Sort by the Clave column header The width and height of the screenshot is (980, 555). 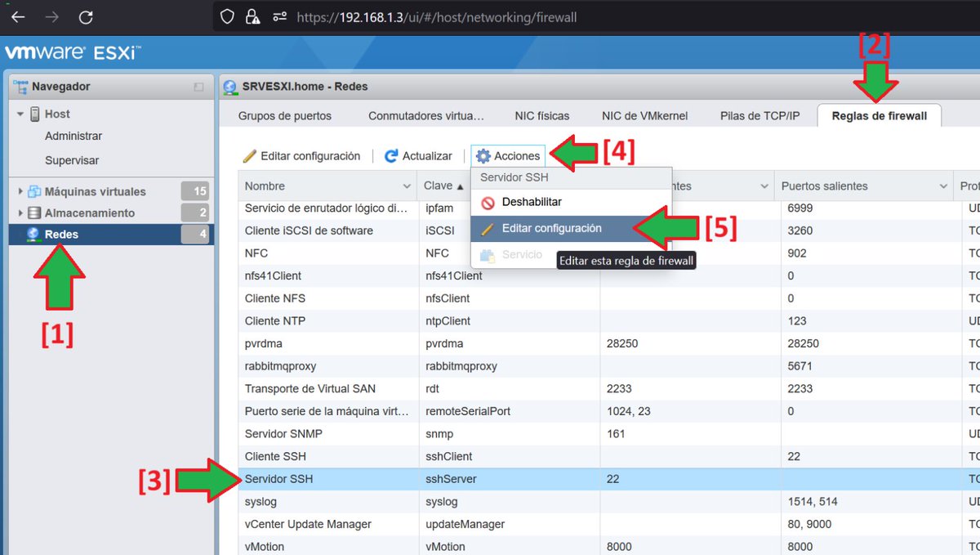click(444, 186)
